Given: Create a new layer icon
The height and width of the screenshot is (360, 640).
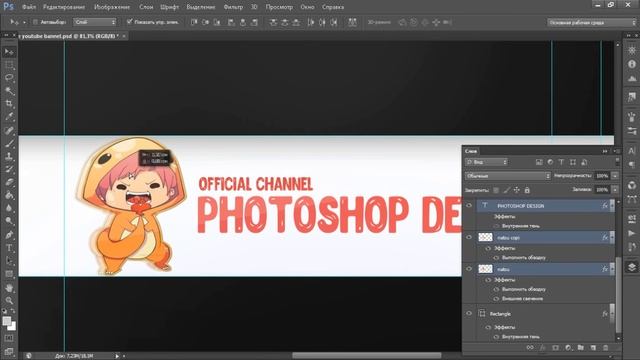Looking at the screenshot, I should click(x=593, y=348).
